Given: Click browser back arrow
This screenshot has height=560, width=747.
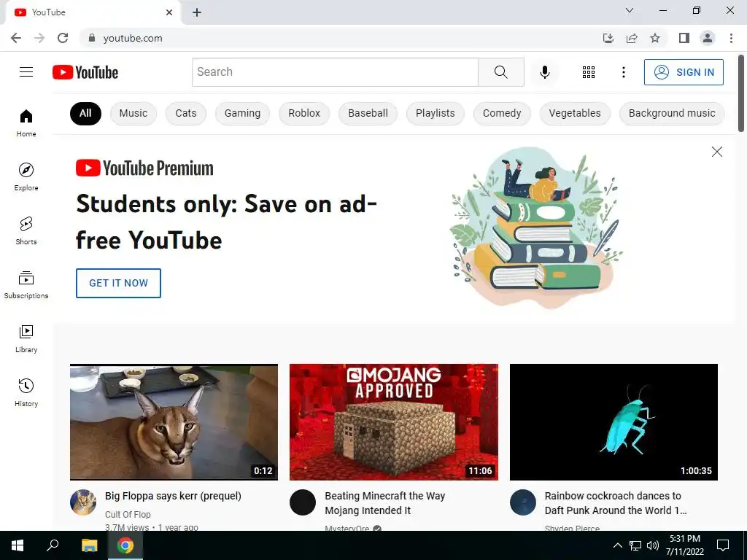Looking at the screenshot, I should pos(16,38).
